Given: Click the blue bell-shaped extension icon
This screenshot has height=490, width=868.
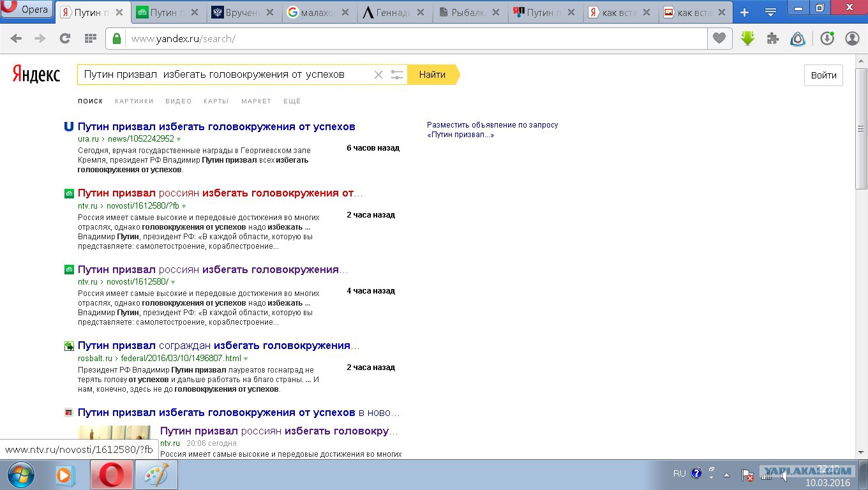Looking at the screenshot, I should pyautogui.click(x=798, y=39).
